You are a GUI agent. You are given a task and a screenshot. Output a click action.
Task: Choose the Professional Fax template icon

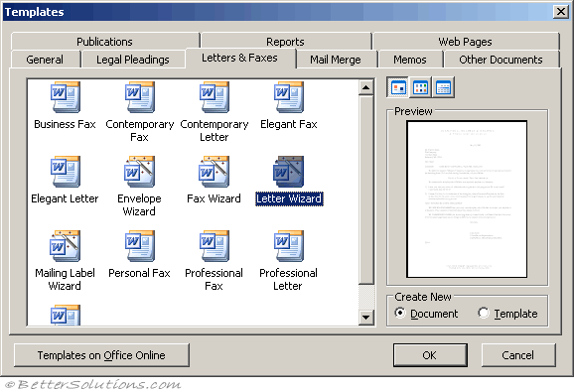click(215, 246)
